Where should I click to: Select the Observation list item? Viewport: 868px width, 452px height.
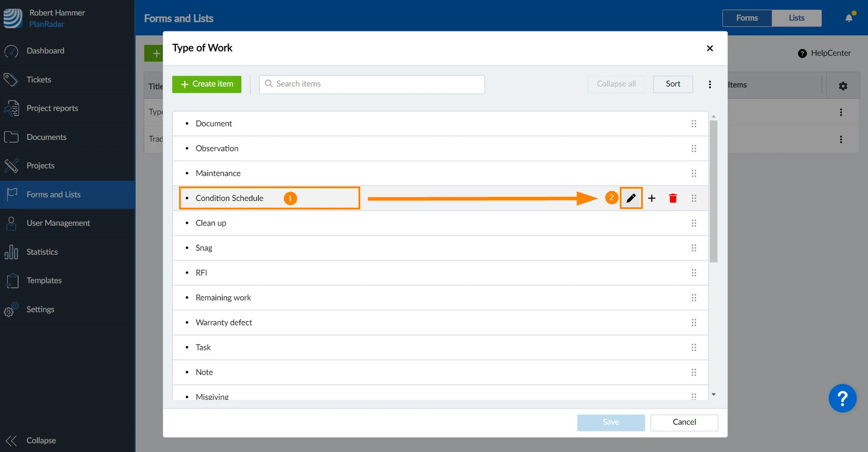point(440,149)
